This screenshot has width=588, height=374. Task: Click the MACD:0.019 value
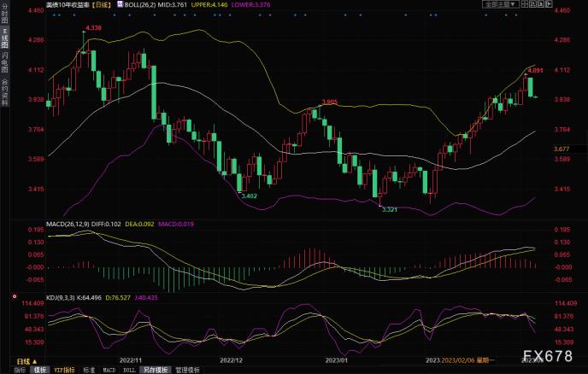176,224
